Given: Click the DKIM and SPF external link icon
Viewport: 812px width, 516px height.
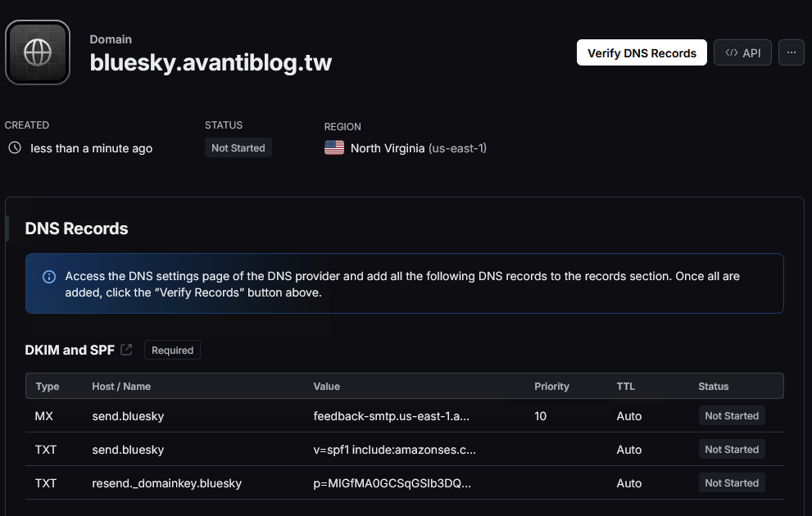Looking at the screenshot, I should 126,350.
